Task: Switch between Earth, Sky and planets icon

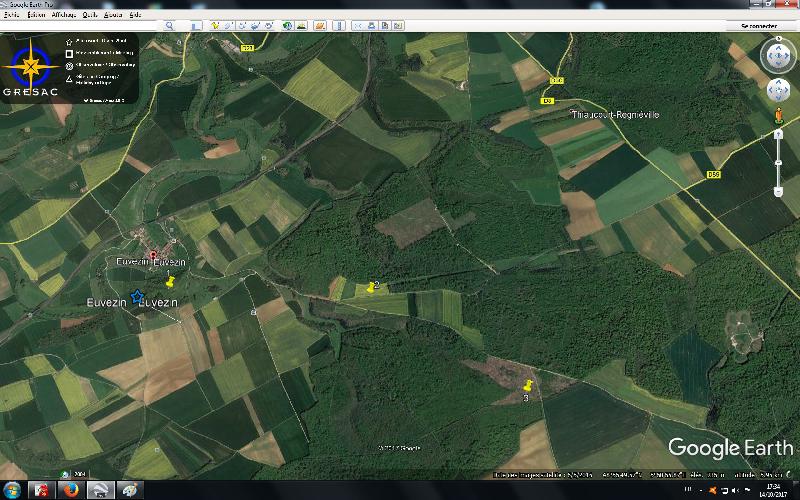Action: point(320,26)
